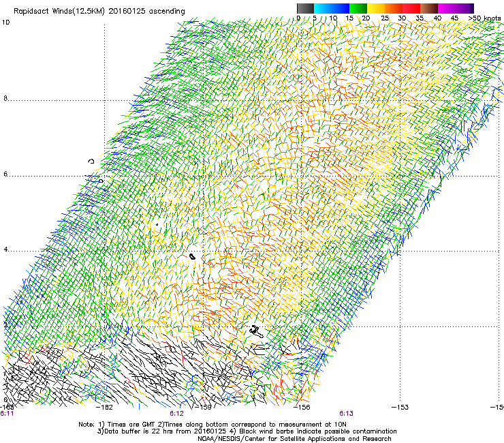Screen dimensions: 504x443
Task: Click the '40' label under the color bar
Action: click(x=437, y=18)
